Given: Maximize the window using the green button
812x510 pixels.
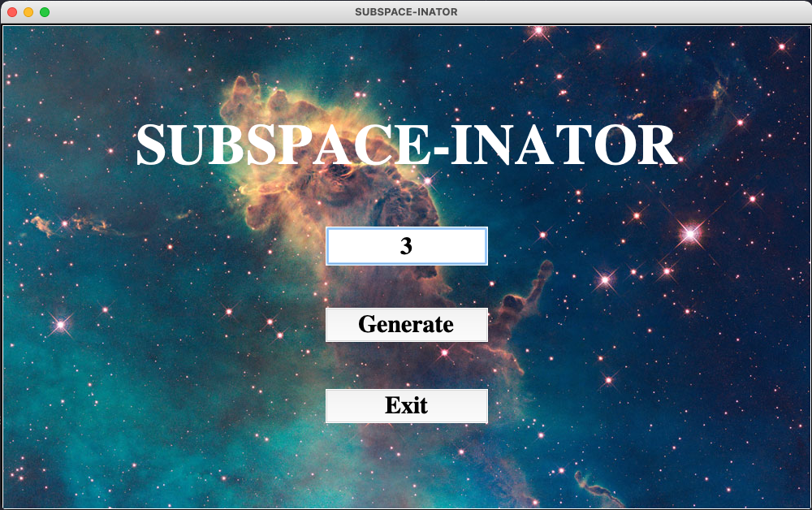Looking at the screenshot, I should 45,12.
